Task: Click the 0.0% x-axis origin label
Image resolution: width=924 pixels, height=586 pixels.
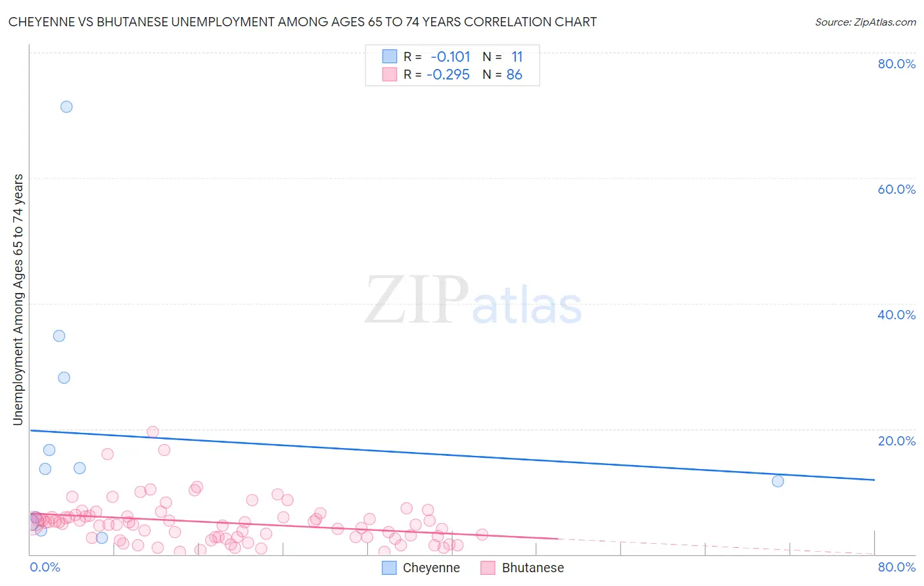Action: tap(45, 567)
